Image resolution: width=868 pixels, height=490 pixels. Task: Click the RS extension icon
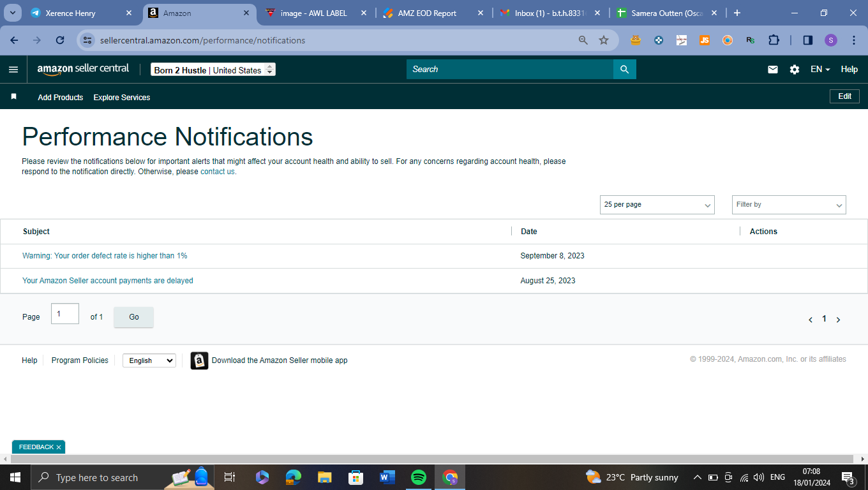pyautogui.click(x=750, y=40)
